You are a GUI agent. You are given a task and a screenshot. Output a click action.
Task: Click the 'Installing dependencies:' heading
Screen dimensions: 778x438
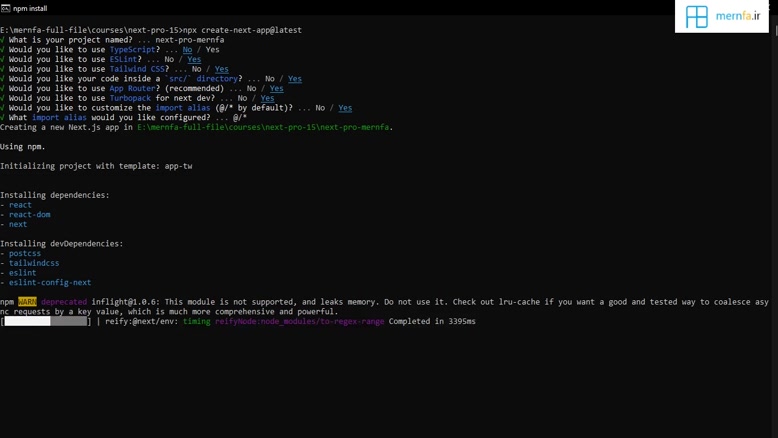(x=55, y=195)
